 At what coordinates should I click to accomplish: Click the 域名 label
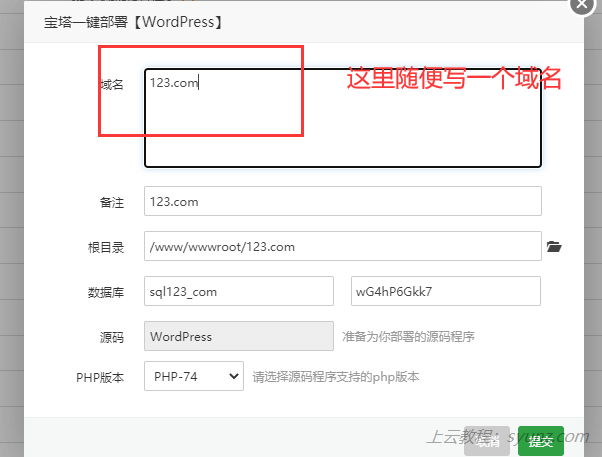(x=112, y=84)
